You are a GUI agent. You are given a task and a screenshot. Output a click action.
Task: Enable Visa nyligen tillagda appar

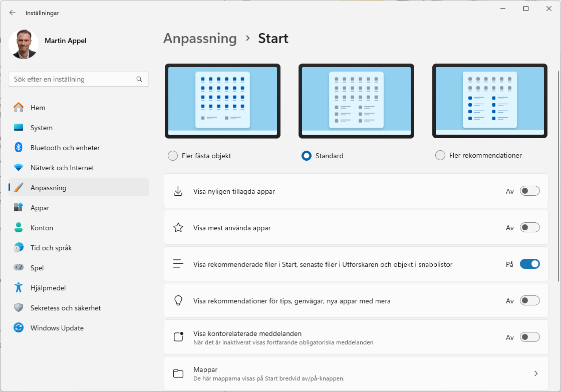coord(530,191)
